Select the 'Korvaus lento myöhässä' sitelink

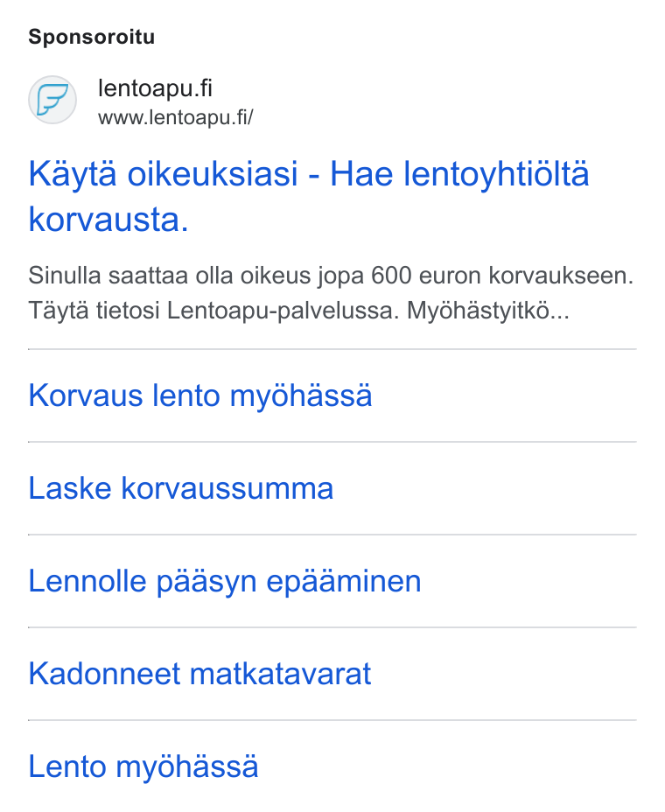(200, 395)
